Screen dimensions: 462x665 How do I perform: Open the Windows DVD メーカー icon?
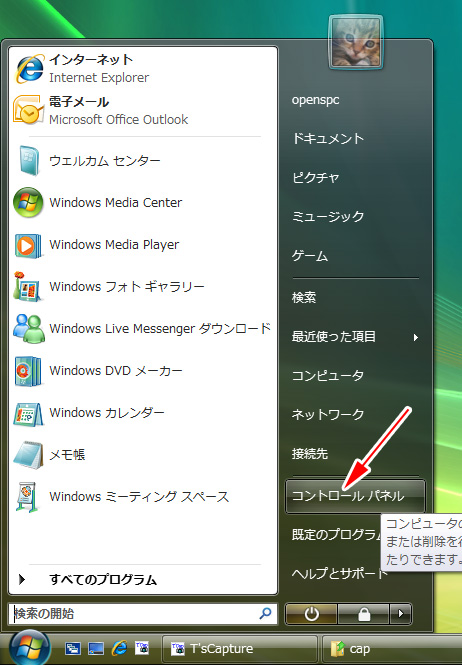(28, 371)
